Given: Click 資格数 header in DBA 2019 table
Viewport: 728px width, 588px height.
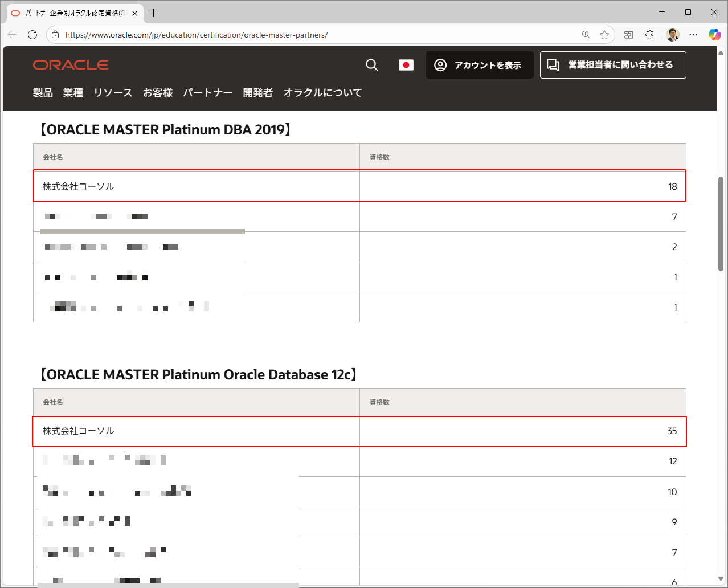Looking at the screenshot, I should tap(379, 157).
